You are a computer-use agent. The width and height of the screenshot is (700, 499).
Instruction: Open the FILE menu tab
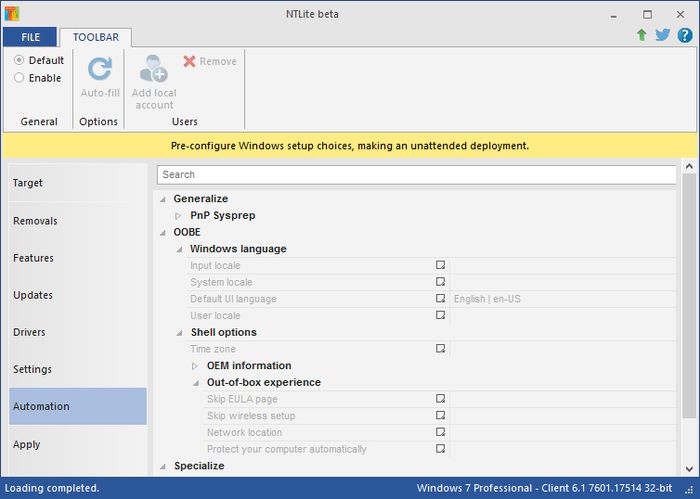[28, 37]
